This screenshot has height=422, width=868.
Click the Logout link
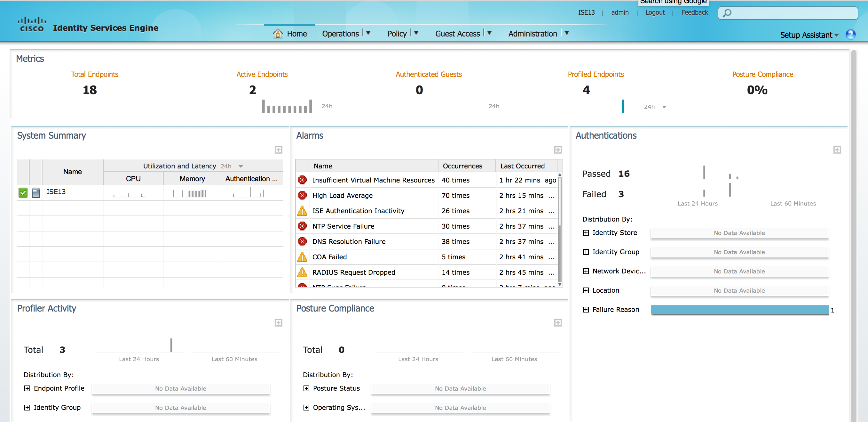pos(655,12)
